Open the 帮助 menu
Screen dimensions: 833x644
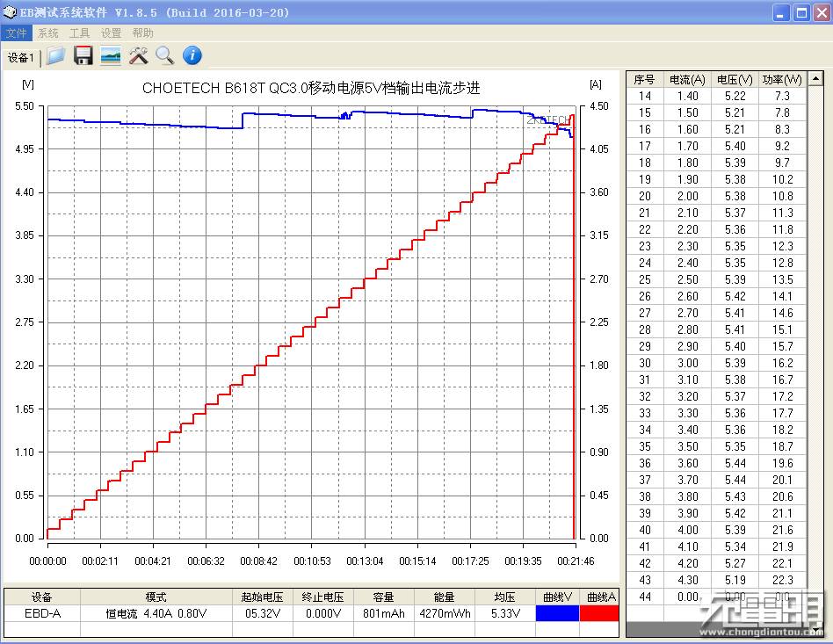[142, 33]
